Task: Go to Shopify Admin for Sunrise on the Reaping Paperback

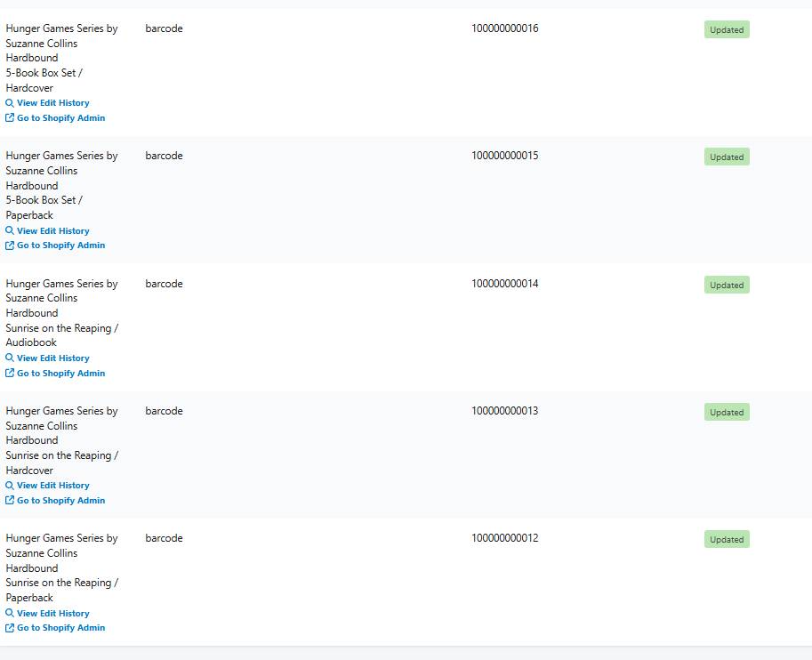Action: tap(60, 628)
